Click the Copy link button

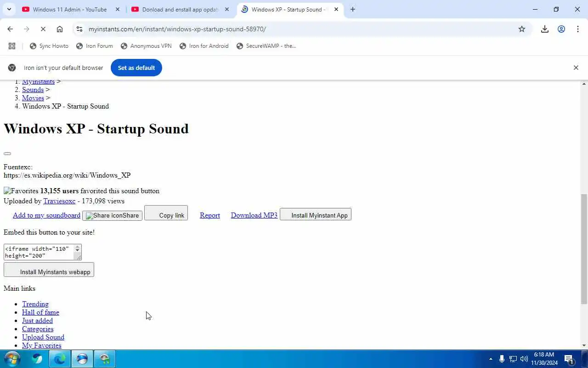(x=166, y=213)
